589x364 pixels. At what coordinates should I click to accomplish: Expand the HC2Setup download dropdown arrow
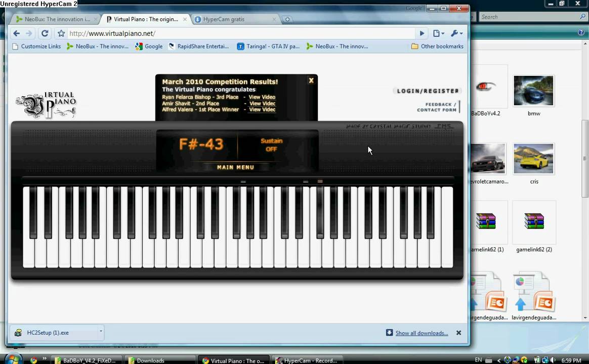click(101, 331)
